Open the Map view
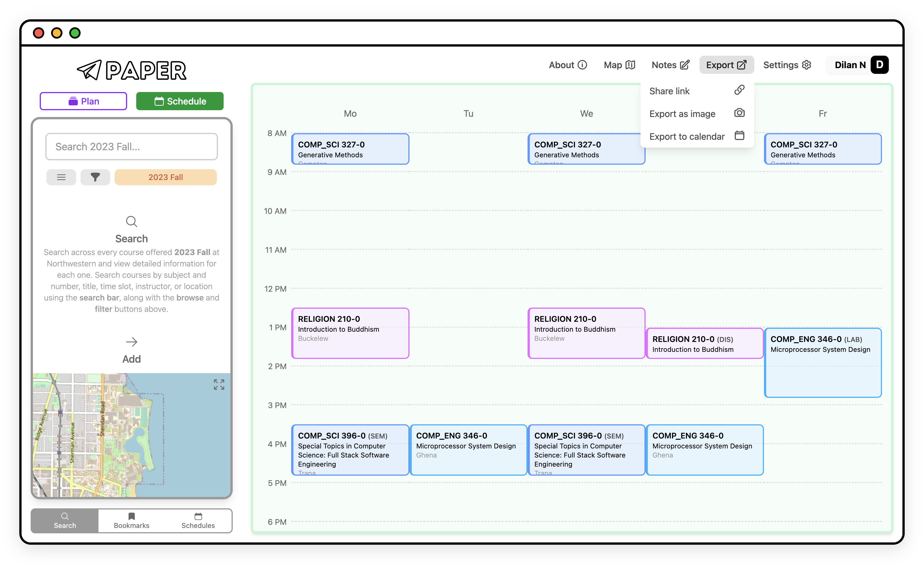 [x=619, y=65]
